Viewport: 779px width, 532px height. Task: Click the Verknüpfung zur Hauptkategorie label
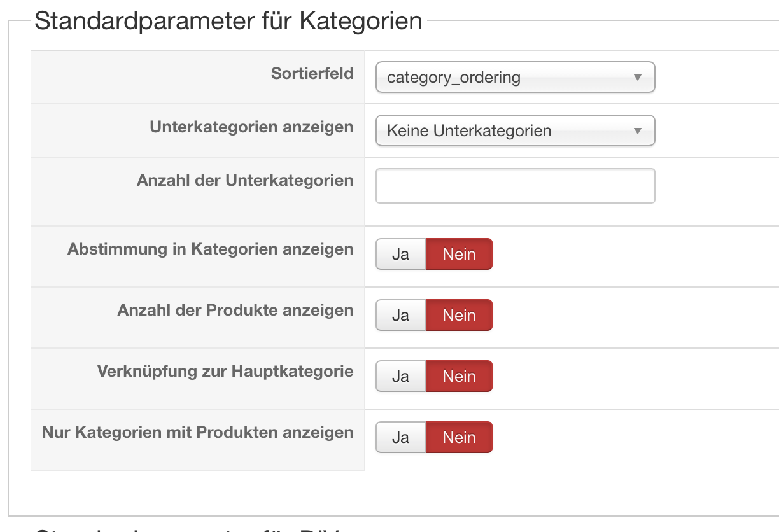point(225,372)
